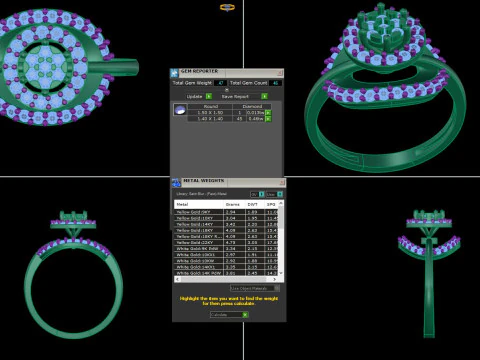Click the round diamond gem thumbnail
480x360 pixels.
tap(180, 110)
